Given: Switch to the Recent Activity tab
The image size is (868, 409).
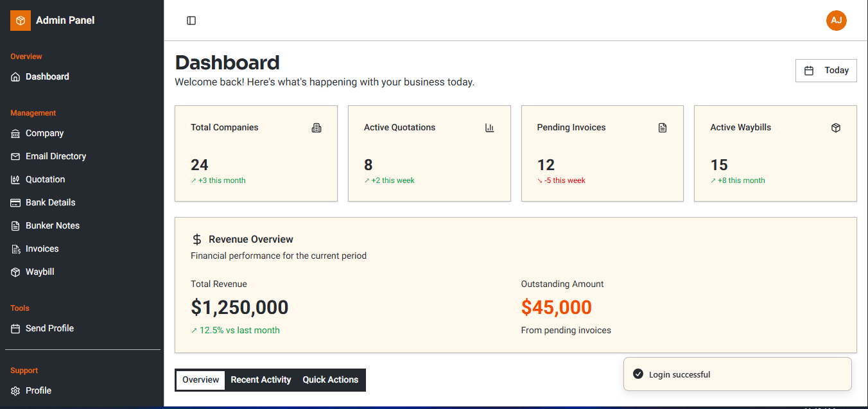Looking at the screenshot, I should (x=261, y=379).
